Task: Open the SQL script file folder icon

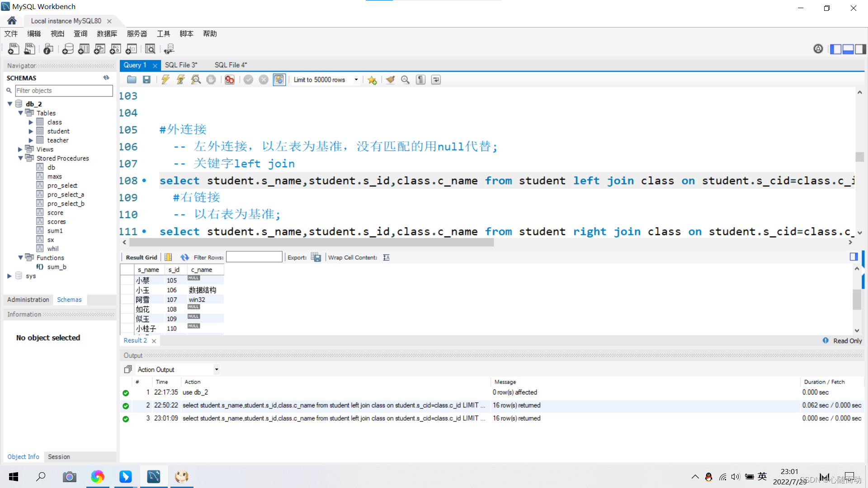Action: 132,80
